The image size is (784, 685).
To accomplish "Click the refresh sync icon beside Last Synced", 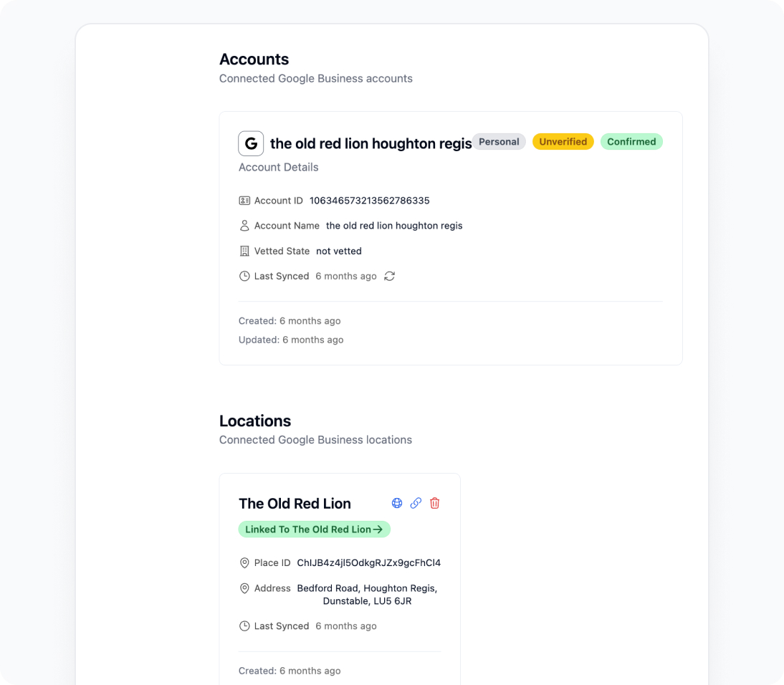I will pos(389,276).
